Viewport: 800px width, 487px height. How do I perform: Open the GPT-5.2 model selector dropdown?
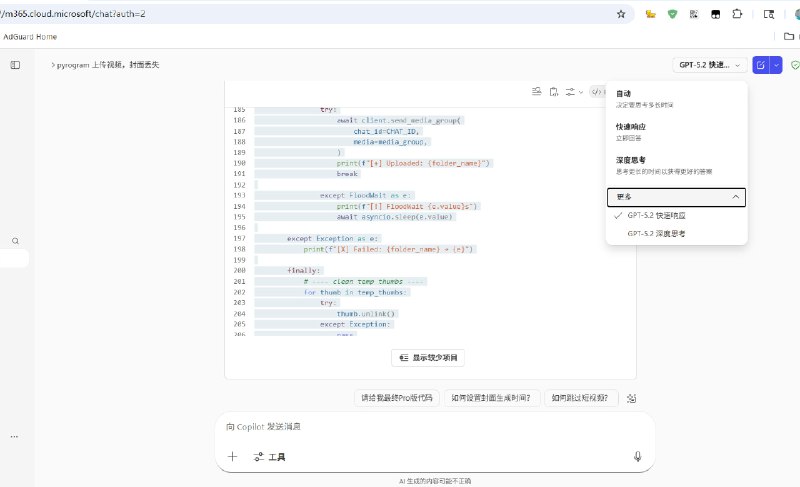point(709,65)
